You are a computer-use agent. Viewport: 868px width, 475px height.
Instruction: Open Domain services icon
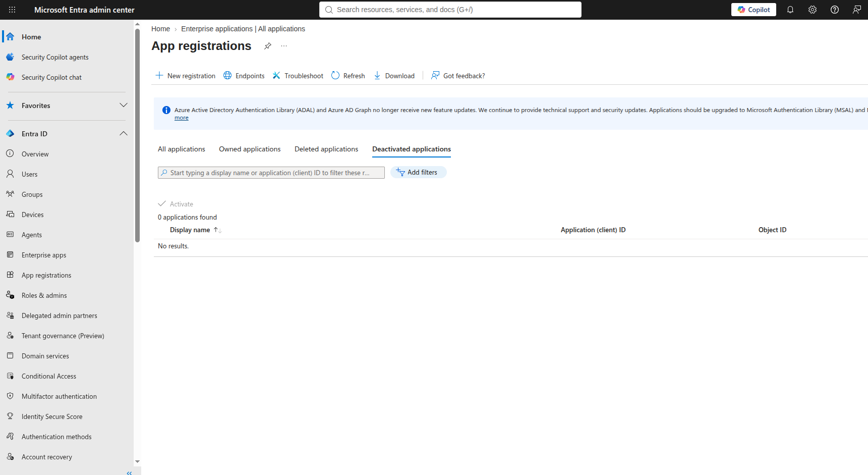click(10, 355)
